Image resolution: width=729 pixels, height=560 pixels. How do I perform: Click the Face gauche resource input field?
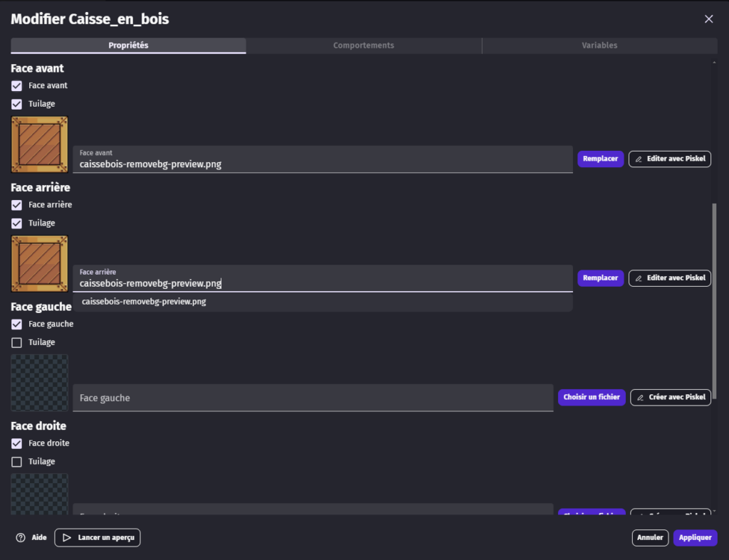313,398
